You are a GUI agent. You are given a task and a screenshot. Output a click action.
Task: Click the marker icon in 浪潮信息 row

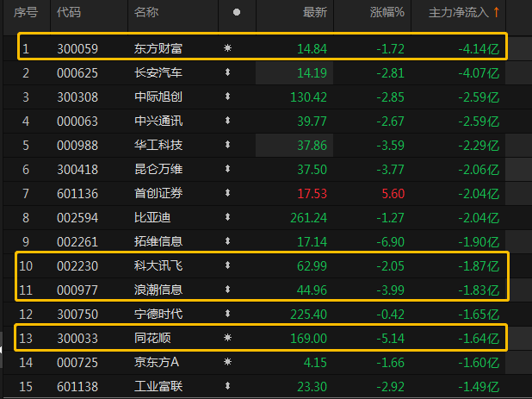(227, 290)
